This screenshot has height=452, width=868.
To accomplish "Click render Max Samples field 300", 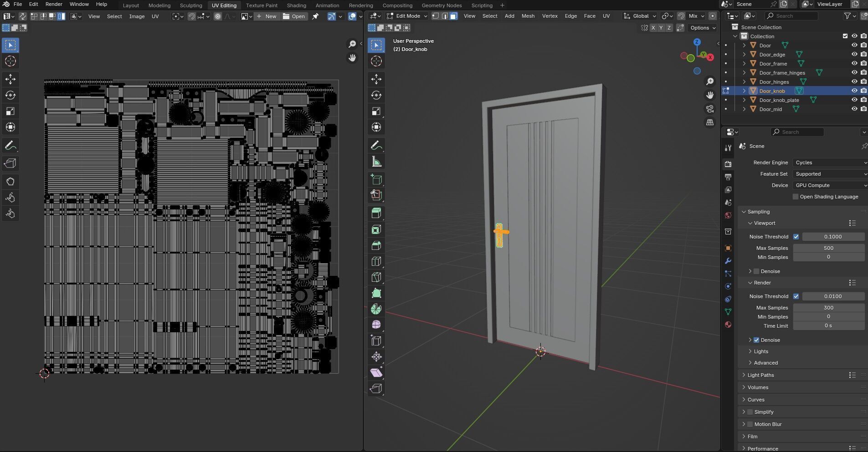I will (x=828, y=308).
